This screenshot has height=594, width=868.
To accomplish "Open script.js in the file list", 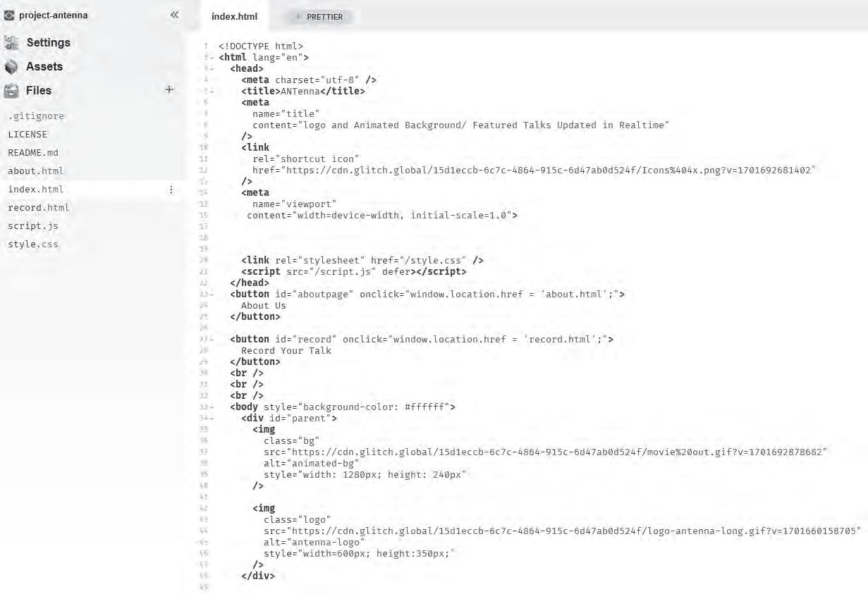I will 33,226.
